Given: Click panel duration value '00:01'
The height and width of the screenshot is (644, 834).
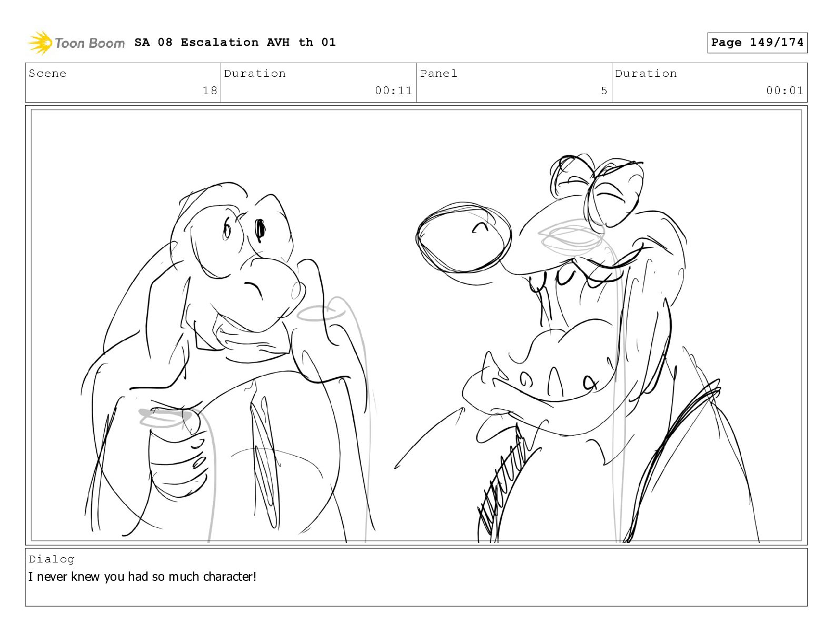Looking at the screenshot, I should pos(785,90).
